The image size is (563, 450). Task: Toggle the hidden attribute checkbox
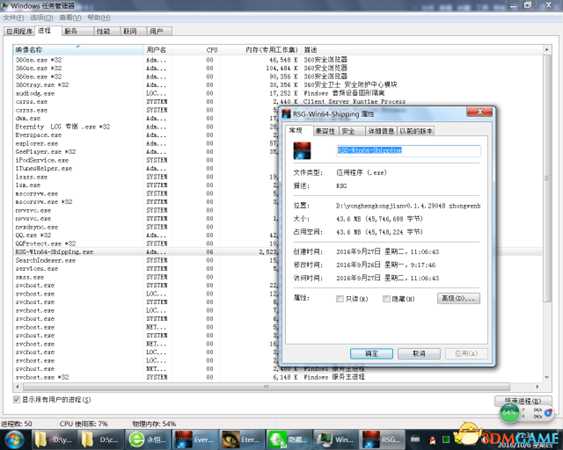pyautogui.click(x=386, y=299)
